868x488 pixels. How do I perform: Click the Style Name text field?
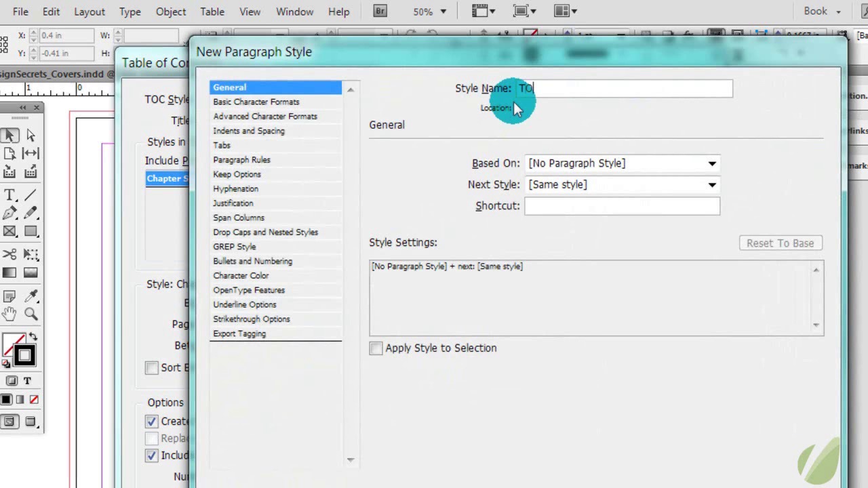click(x=624, y=88)
